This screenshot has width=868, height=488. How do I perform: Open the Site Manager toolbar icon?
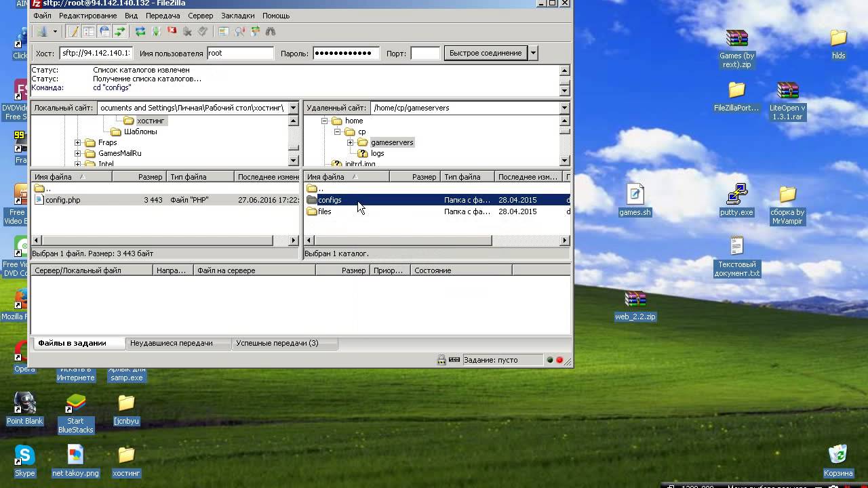coord(42,31)
